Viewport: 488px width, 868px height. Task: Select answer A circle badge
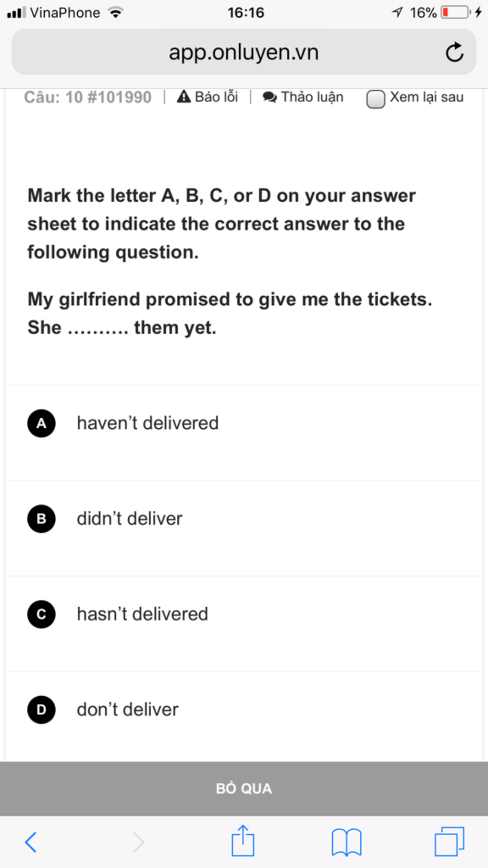click(x=41, y=423)
